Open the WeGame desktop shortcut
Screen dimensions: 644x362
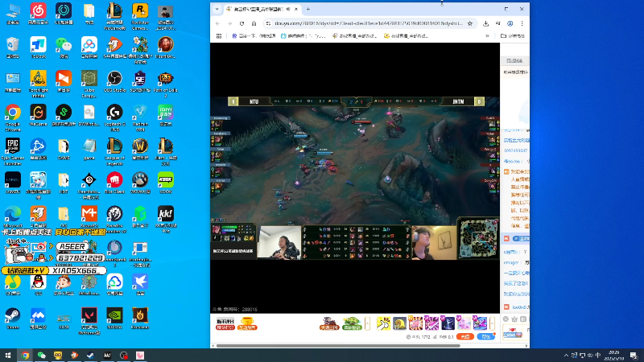[38, 115]
